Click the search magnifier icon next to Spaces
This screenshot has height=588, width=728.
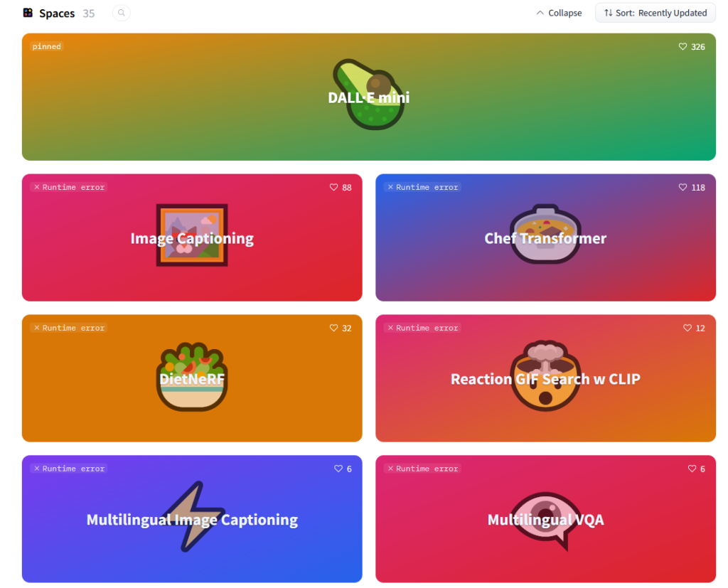click(121, 13)
